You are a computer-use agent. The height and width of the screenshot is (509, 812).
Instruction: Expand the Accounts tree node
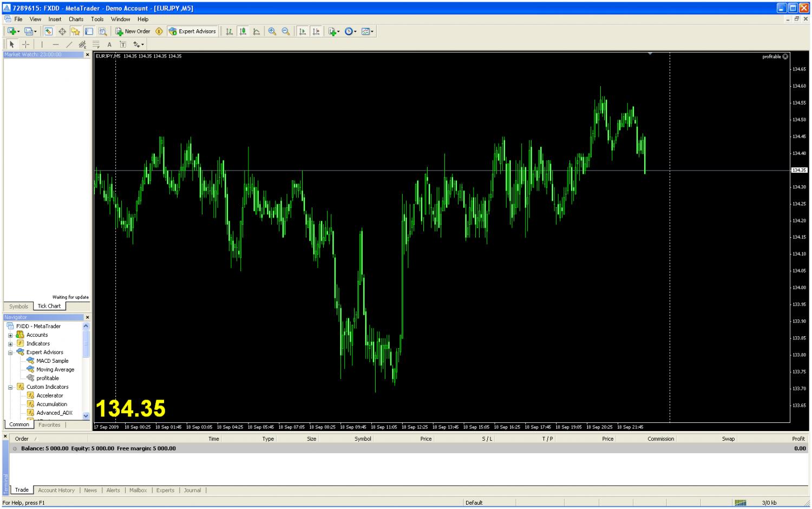[10, 335]
